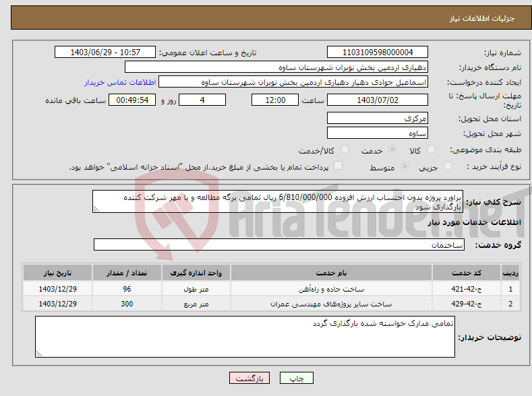The height and width of the screenshot is (396, 532).
Task: Click the row number 2 cell
Action: point(510,304)
